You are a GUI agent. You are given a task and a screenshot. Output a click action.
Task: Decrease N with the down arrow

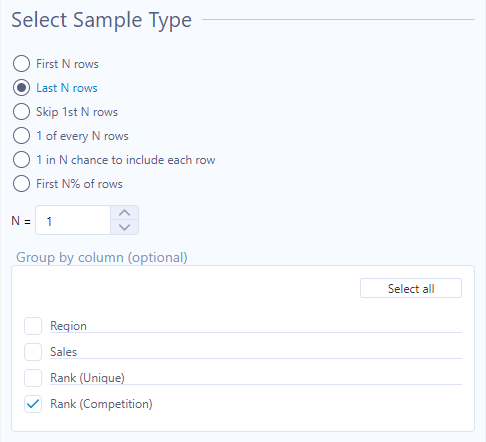pyautogui.click(x=124, y=227)
